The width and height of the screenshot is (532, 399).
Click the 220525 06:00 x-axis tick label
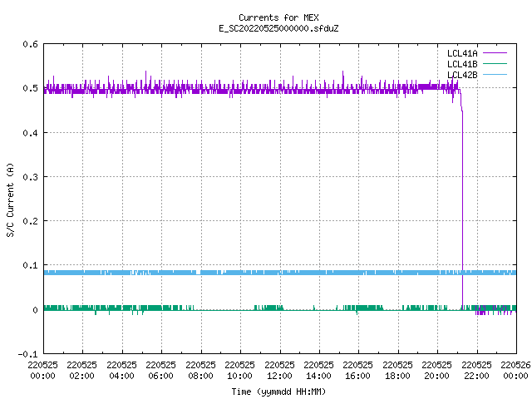(x=160, y=371)
